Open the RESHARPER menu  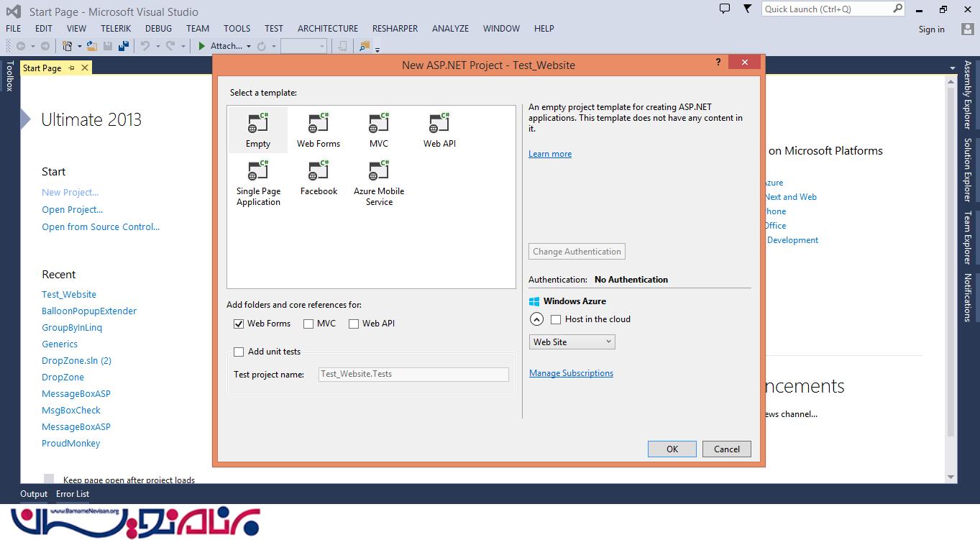395,29
